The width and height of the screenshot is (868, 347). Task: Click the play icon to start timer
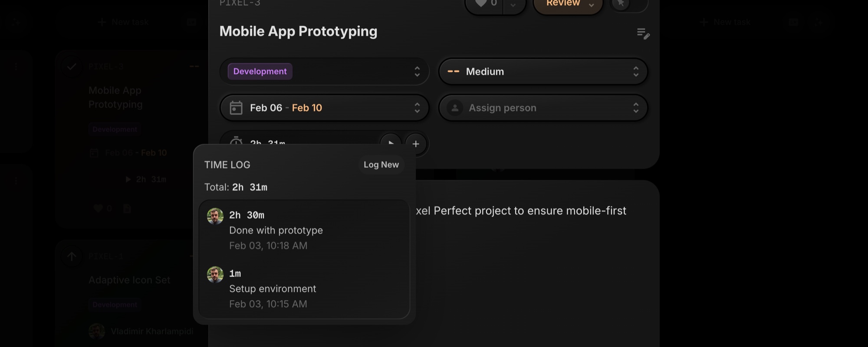click(x=391, y=142)
